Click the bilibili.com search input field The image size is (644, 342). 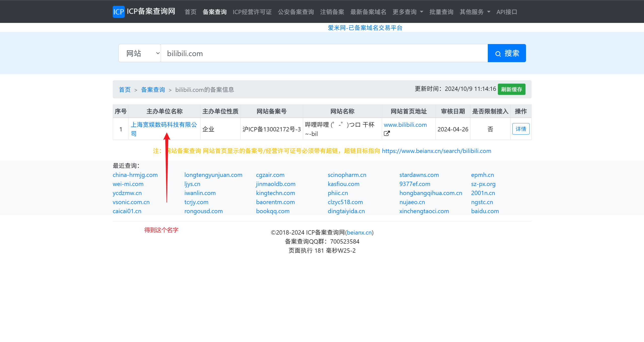277,53
